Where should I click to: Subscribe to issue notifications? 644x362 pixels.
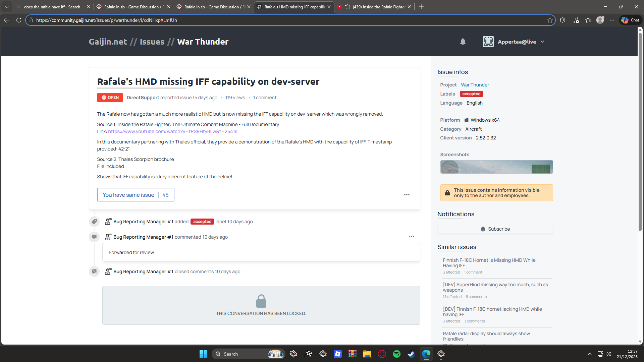[x=495, y=229]
